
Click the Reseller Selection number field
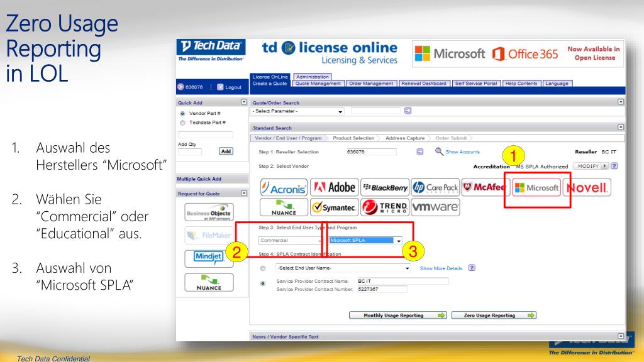[x=371, y=152]
